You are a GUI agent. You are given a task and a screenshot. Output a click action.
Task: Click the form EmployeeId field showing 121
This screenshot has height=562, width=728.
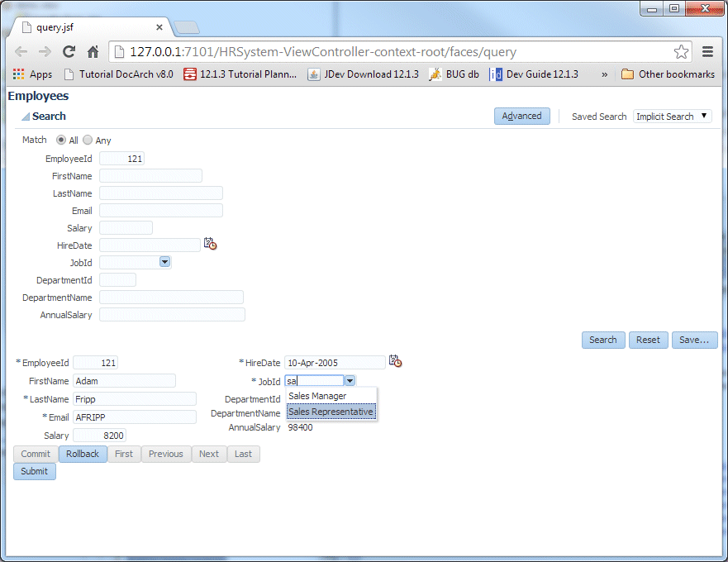[x=96, y=363]
